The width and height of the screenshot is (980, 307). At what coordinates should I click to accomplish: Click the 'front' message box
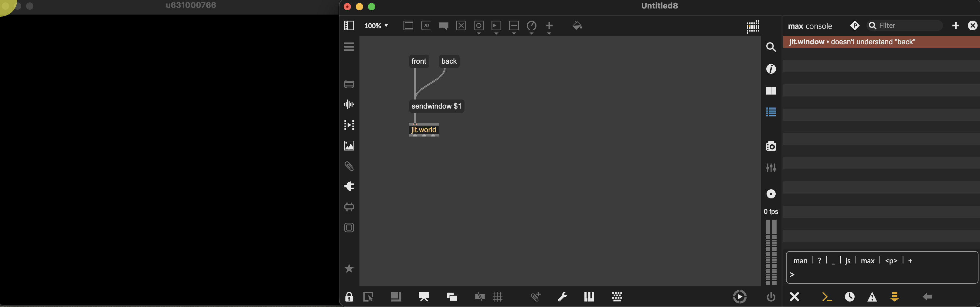tap(418, 61)
